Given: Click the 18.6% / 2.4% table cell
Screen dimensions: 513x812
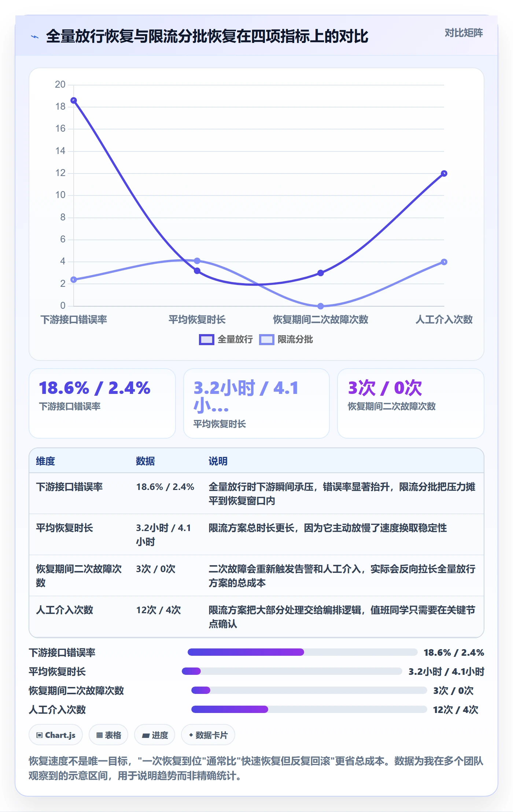Looking at the screenshot, I should pyautogui.click(x=165, y=487).
